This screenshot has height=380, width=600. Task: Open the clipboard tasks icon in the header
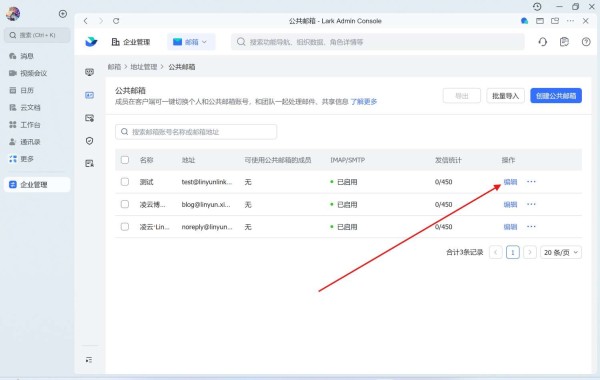click(564, 42)
